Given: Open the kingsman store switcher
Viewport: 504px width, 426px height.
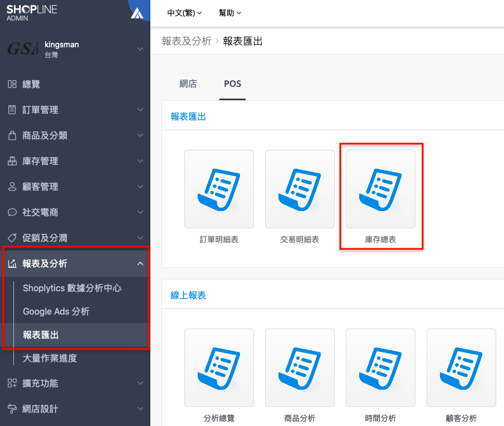Looking at the screenshot, I should (x=75, y=49).
